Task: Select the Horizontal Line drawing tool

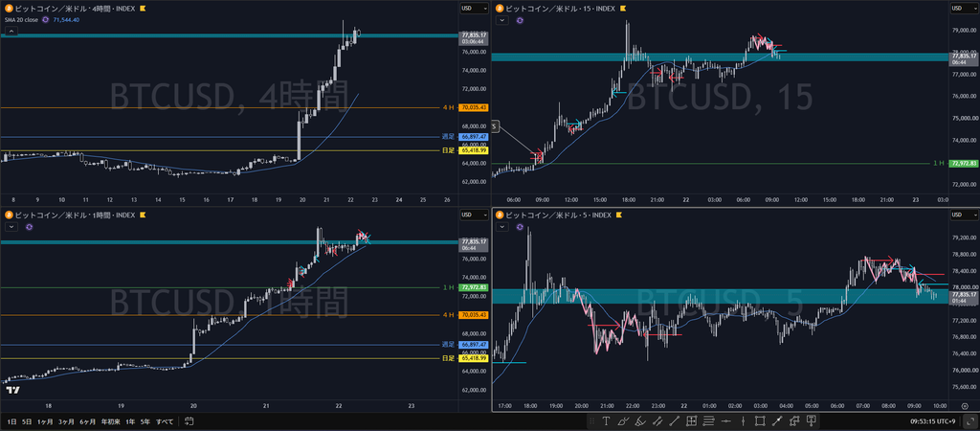Action: [726, 421]
